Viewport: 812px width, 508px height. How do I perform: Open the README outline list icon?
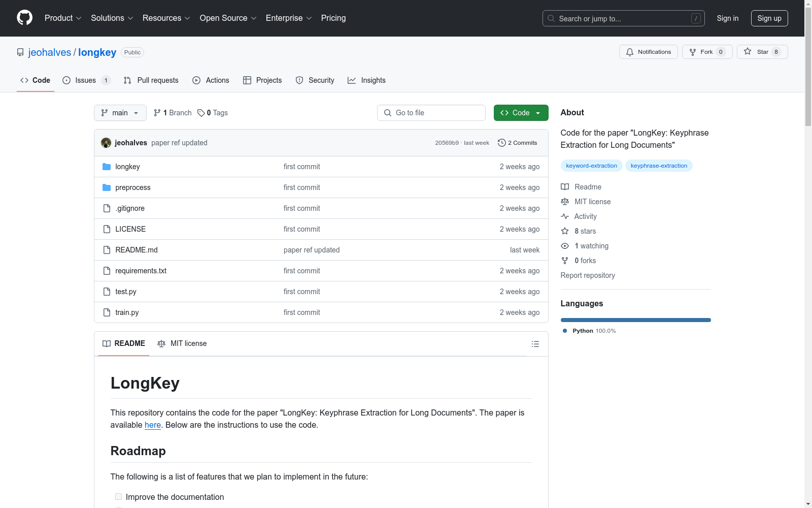click(535, 344)
